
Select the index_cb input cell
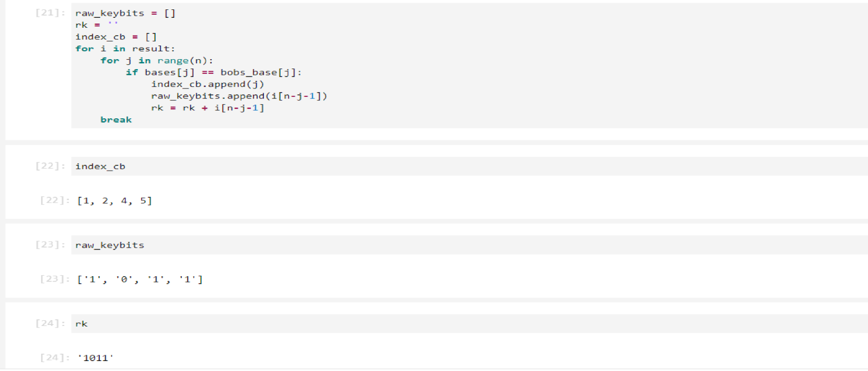tap(100, 166)
